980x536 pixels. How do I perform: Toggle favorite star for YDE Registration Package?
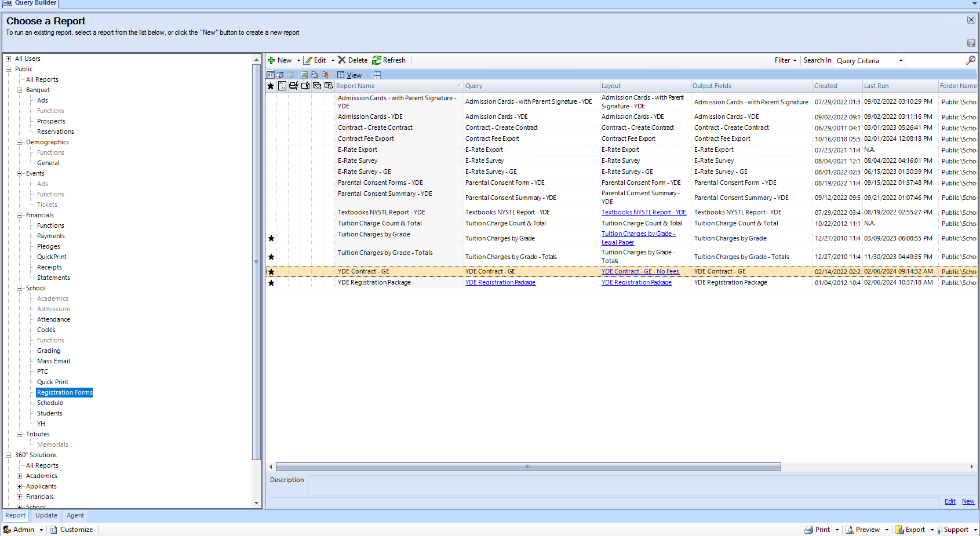[271, 283]
